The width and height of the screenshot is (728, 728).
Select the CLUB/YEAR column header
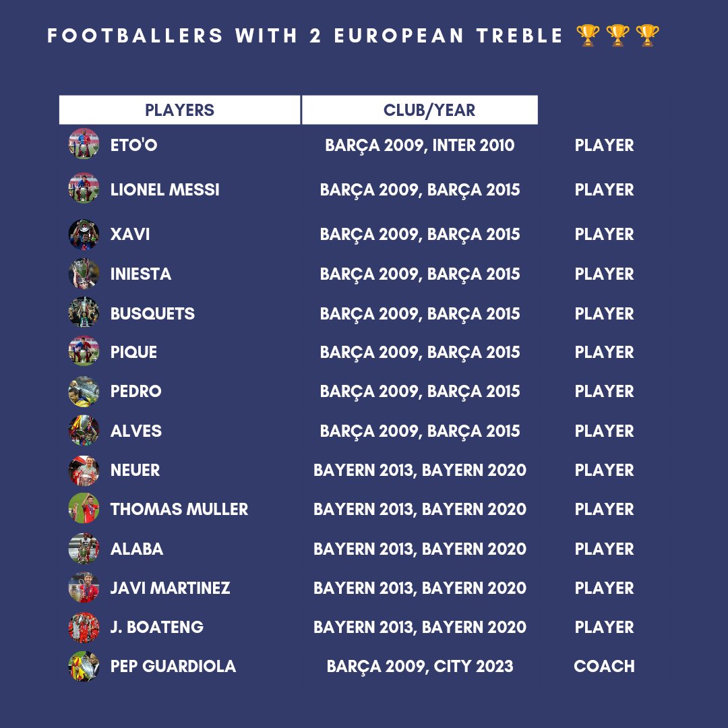[x=420, y=110]
